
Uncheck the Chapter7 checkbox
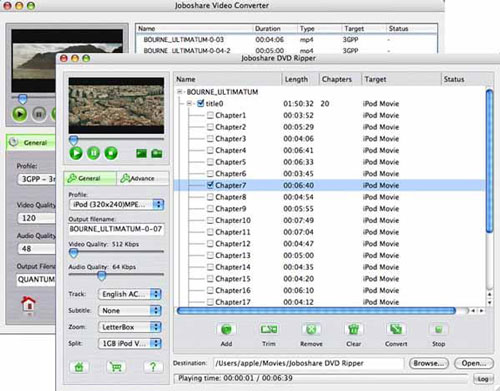pyautogui.click(x=210, y=185)
